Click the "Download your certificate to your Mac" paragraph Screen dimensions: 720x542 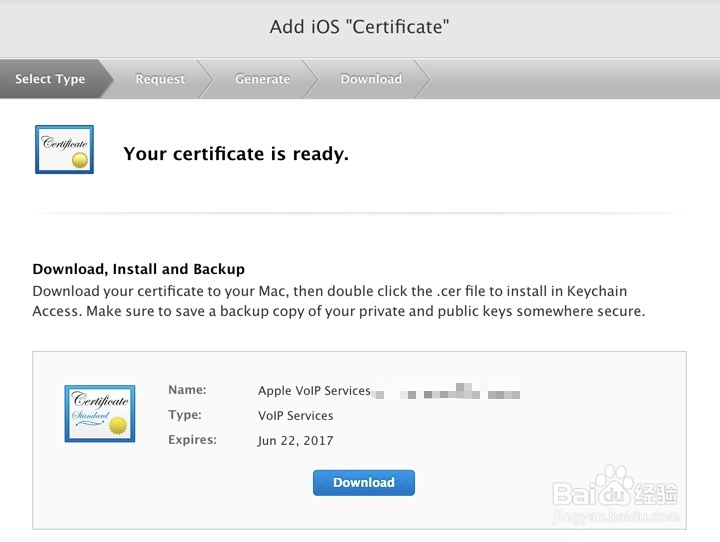338,301
